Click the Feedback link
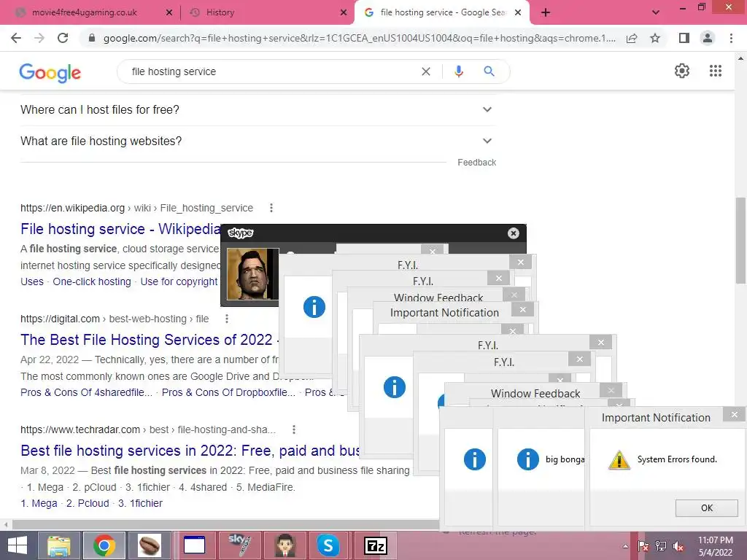Viewport: 747px width, 560px height. click(476, 163)
